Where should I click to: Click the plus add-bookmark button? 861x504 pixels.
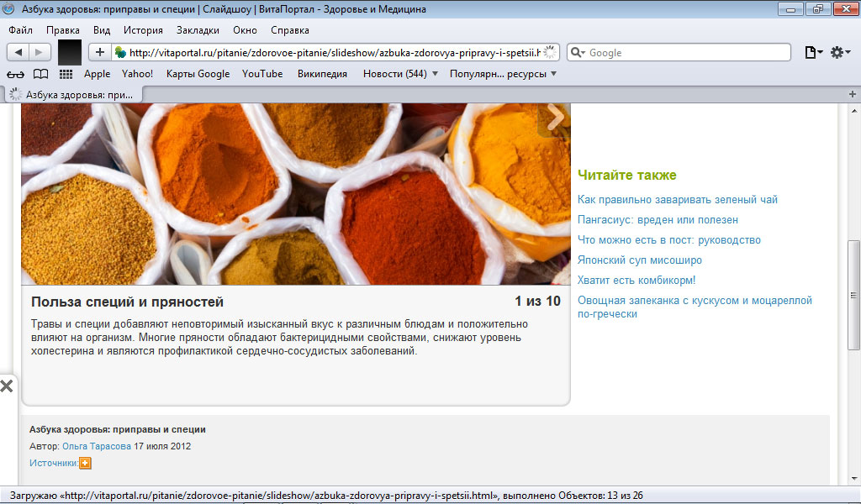tap(100, 53)
